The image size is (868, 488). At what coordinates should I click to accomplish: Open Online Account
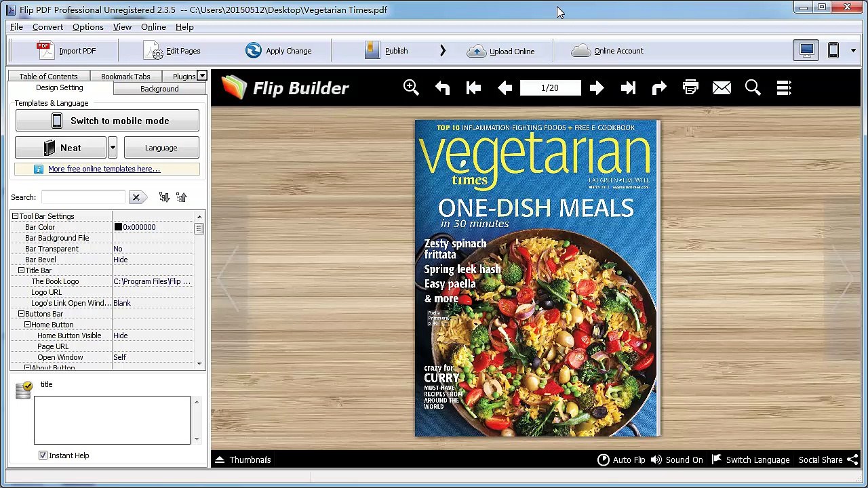[608, 51]
